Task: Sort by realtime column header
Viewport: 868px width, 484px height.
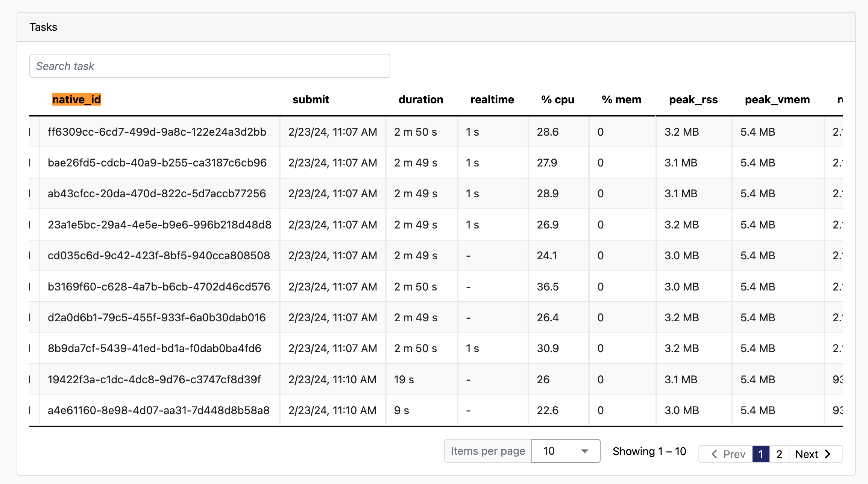Action: 492,100
